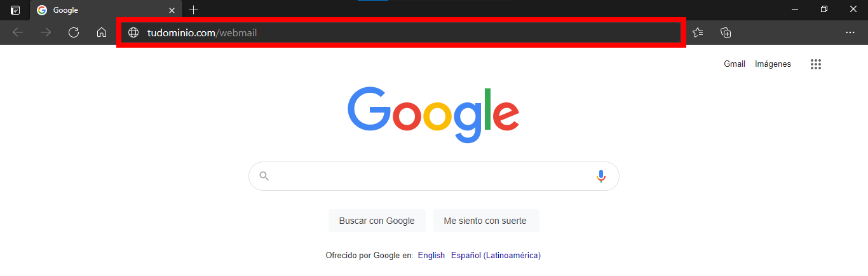Open the Collections icon in toolbar

(726, 32)
